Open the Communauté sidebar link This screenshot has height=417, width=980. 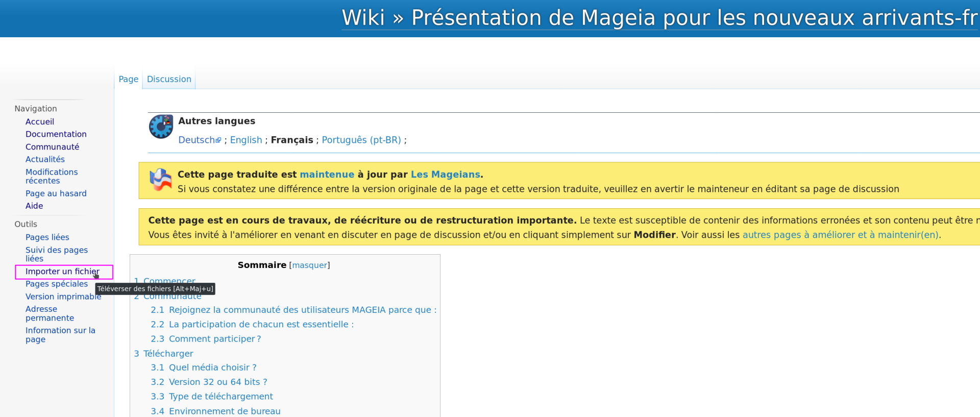pyautogui.click(x=53, y=147)
